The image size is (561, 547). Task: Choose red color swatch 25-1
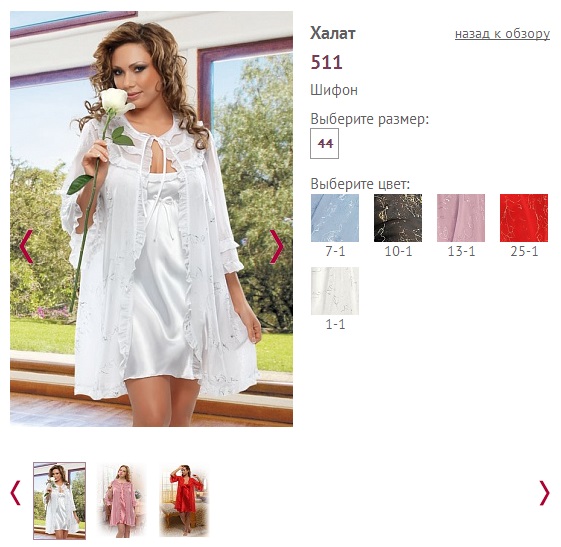click(x=524, y=218)
